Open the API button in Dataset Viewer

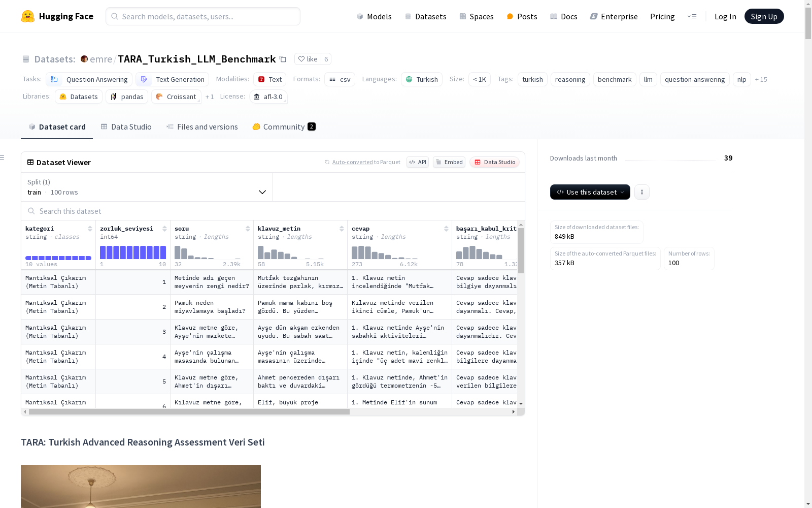(x=418, y=162)
